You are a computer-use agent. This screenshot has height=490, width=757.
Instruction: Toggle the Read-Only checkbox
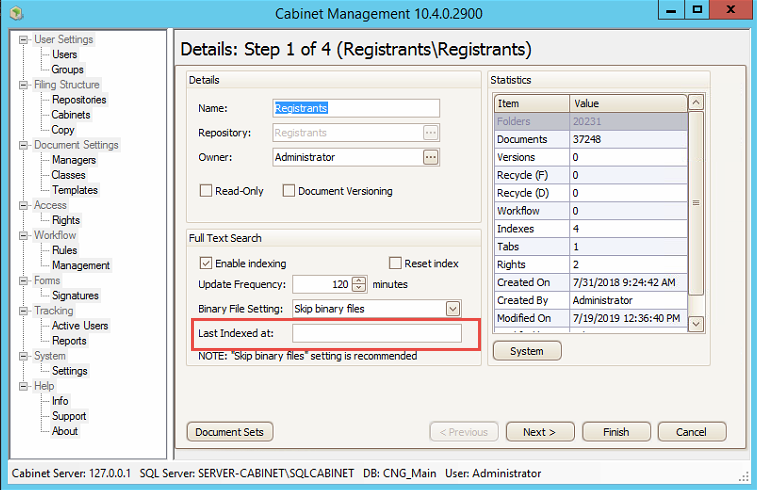206,191
